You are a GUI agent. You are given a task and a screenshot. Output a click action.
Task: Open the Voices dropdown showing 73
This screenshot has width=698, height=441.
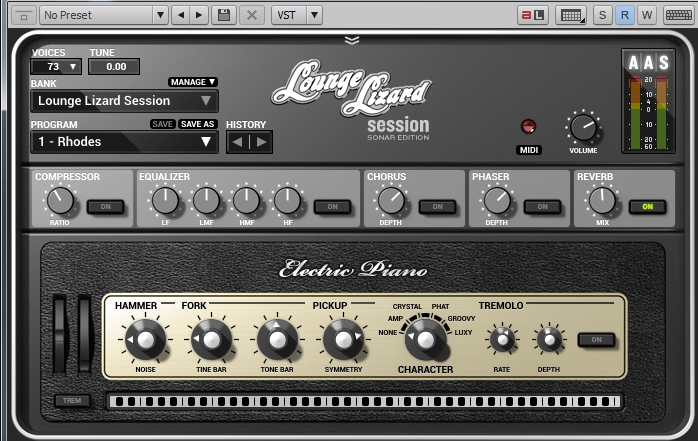click(x=56, y=67)
